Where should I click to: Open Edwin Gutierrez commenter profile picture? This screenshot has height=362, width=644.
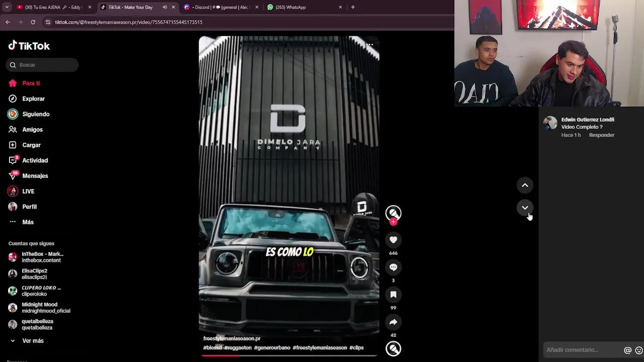(550, 123)
